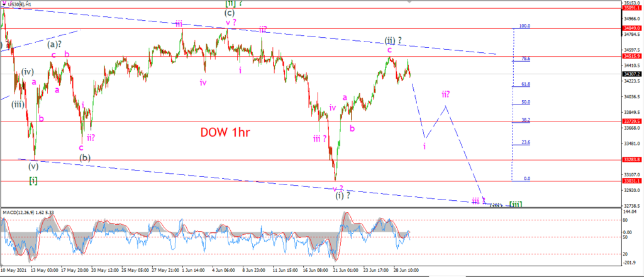644x277 pixels.
Task: Select the chart shift triangle on the top edge
Action: (x=409, y=2)
